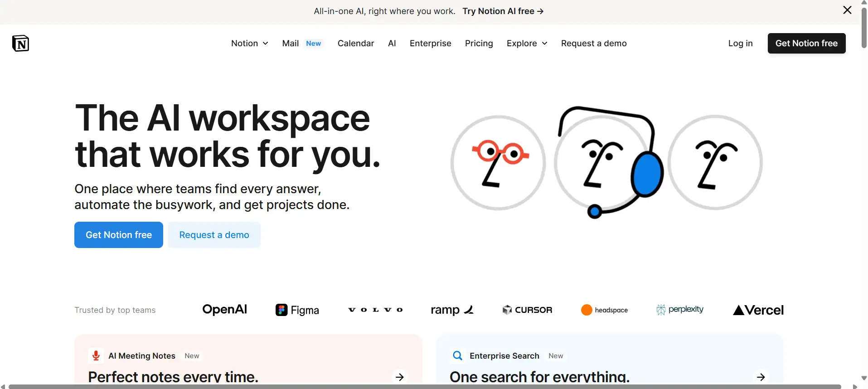Viewport: 868px width, 389px height.
Task: Click the arrow on Enterprise Search card
Action: coord(761,377)
